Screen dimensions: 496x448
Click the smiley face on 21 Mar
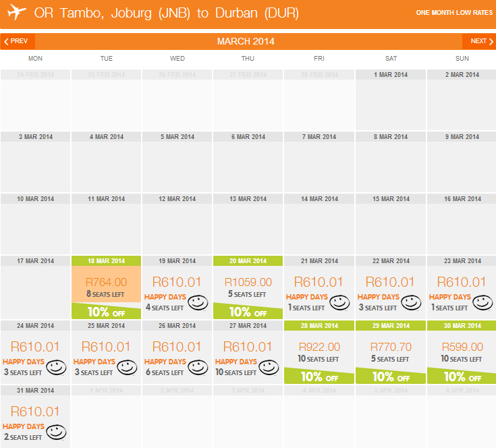339,302
